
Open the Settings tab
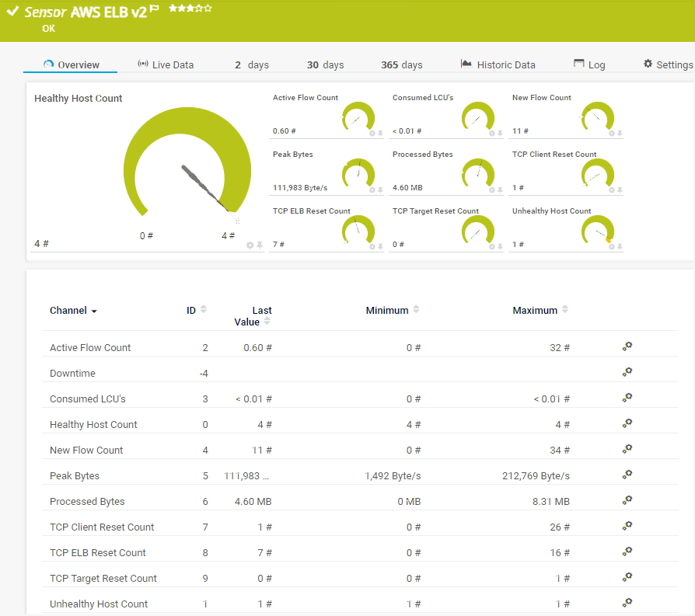(x=668, y=64)
